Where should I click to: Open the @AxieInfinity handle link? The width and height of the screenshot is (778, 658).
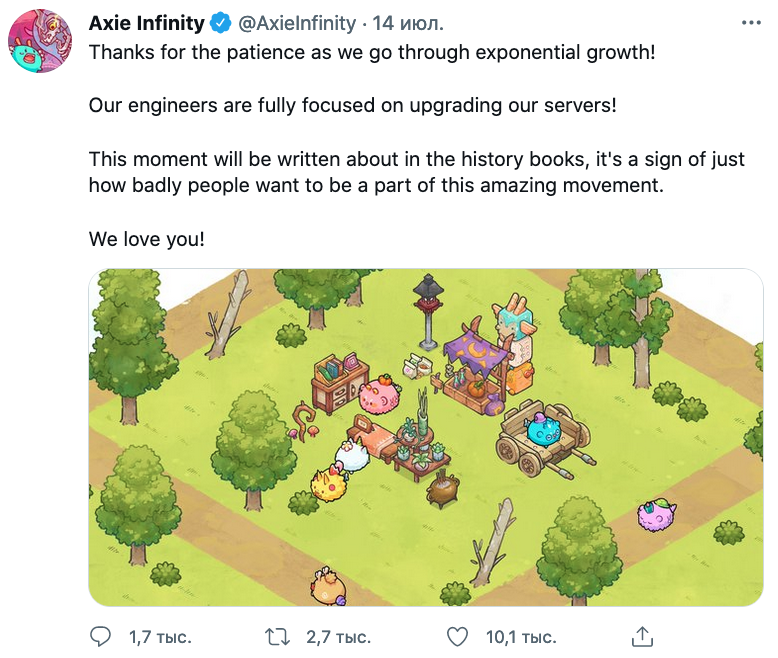[297, 23]
